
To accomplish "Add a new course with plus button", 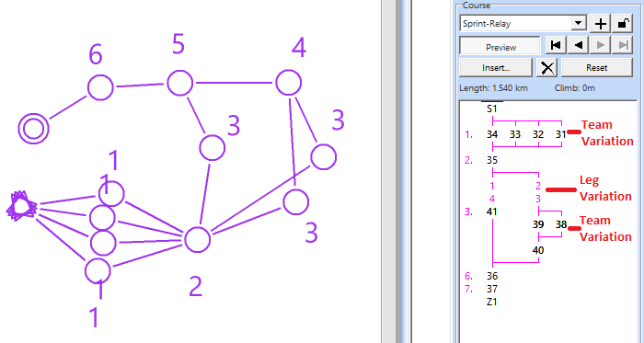I will coord(601,24).
